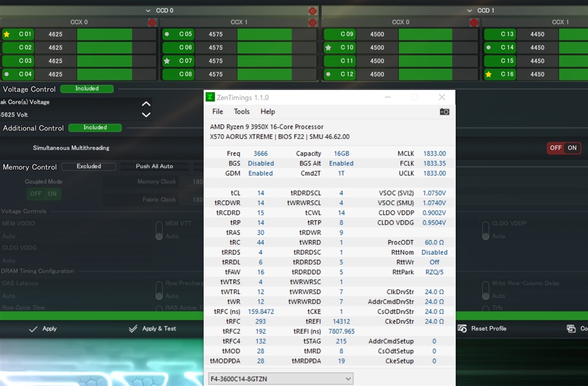The height and width of the screenshot is (386, 588).
Task: Click the red gear icon for CCD 0
Action: click(x=312, y=11)
